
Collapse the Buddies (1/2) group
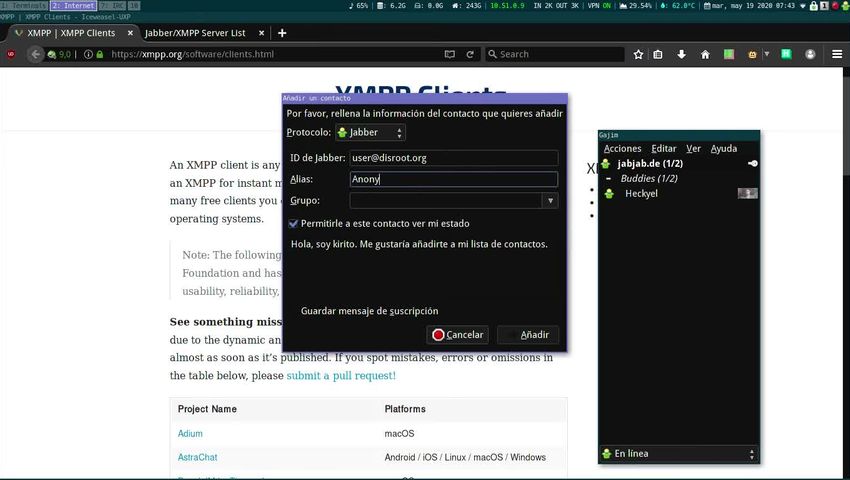pos(608,178)
